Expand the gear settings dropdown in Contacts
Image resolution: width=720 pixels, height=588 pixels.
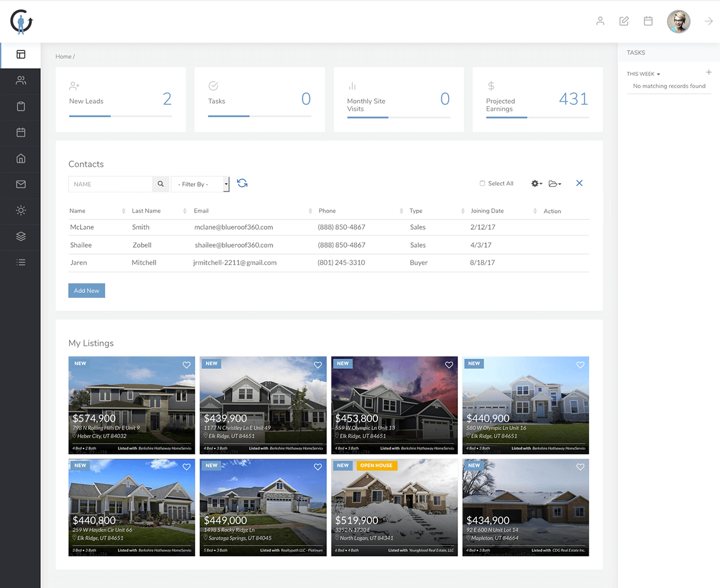click(536, 184)
